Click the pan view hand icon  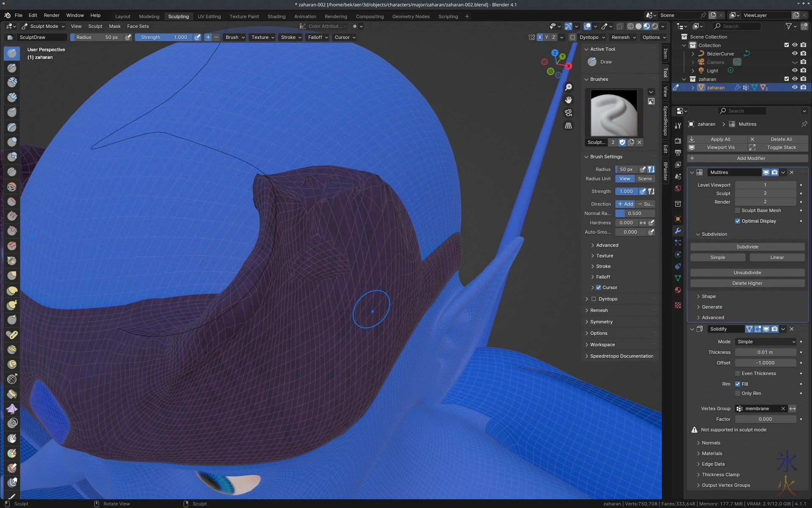[568, 100]
